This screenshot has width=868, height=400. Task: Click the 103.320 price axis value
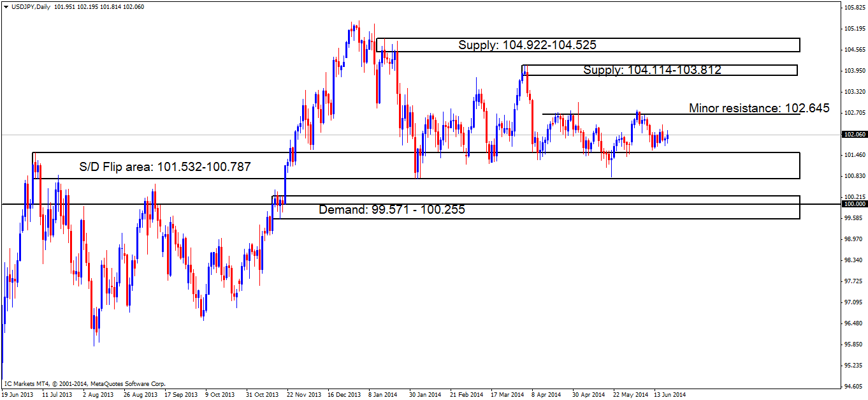pyautogui.click(x=854, y=92)
